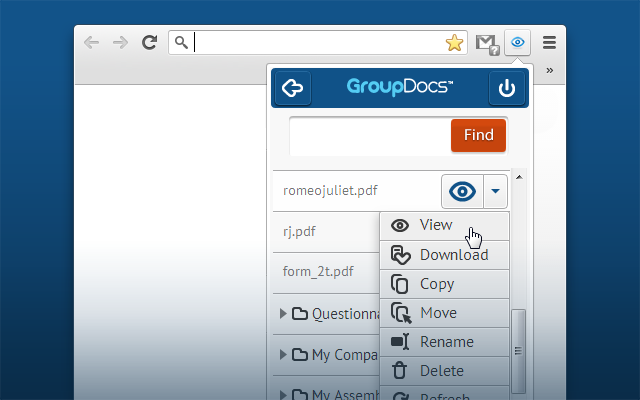Image resolution: width=640 pixels, height=400 pixels.
Task: Reload the page with the refresh icon
Action: point(149,42)
